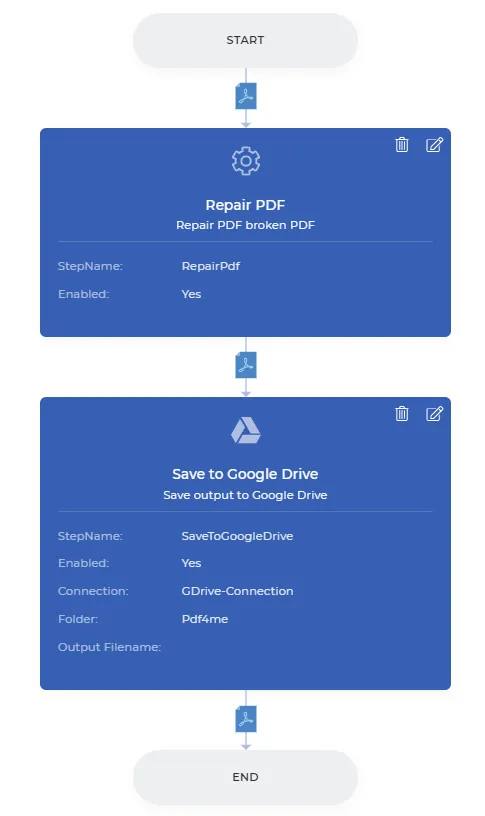Click the gear icon in Repair PDF card
The image size is (485, 816).
coord(246,161)
